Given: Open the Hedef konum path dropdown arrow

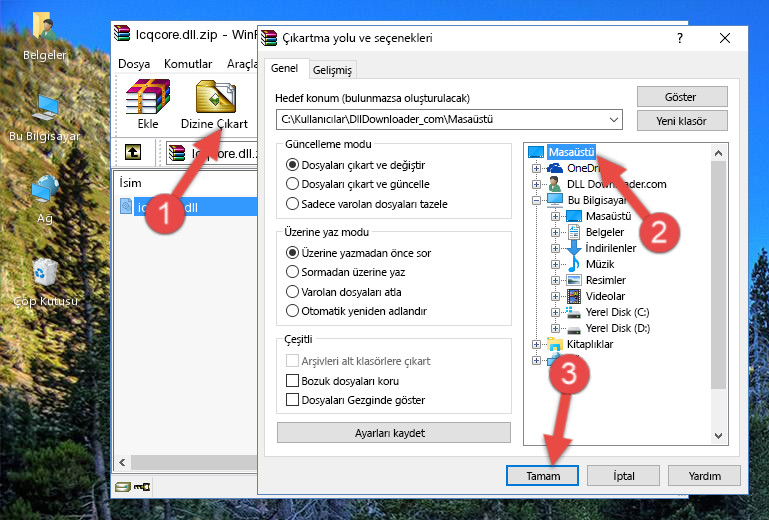Looking at the screenshot, I should [614, 120].
